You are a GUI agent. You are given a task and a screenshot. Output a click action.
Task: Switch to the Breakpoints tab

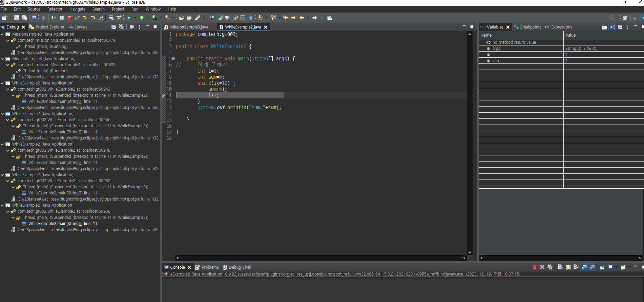point(528,27)
